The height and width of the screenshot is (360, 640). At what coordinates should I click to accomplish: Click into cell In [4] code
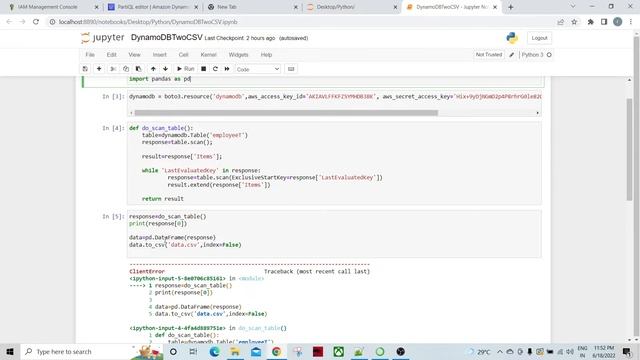(334, 163)
